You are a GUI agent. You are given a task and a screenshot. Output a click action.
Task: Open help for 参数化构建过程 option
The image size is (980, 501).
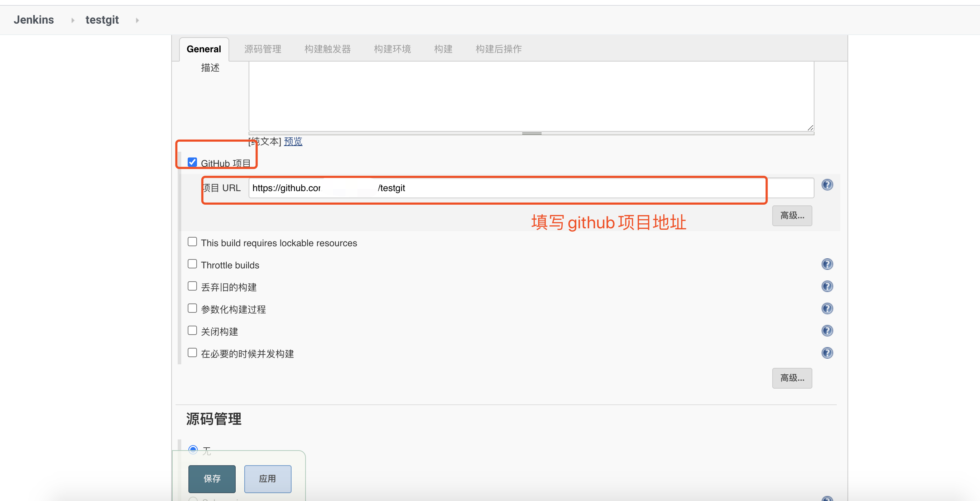827,308
